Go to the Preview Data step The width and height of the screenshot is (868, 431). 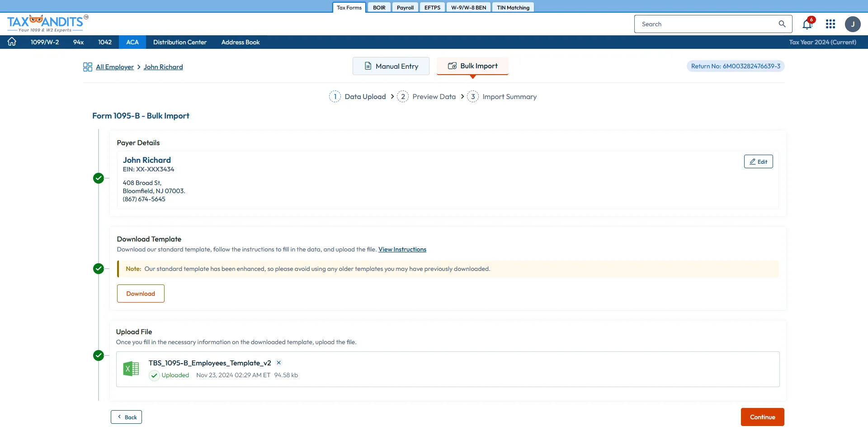(x=434, y=97)
